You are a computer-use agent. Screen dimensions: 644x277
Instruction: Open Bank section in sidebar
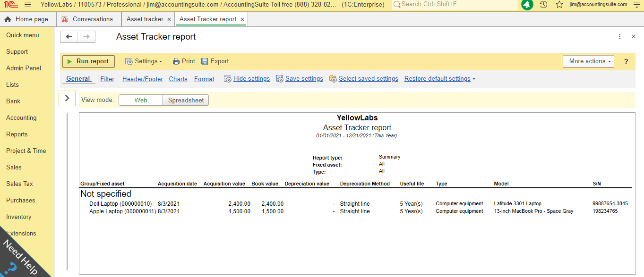[13, 101]
